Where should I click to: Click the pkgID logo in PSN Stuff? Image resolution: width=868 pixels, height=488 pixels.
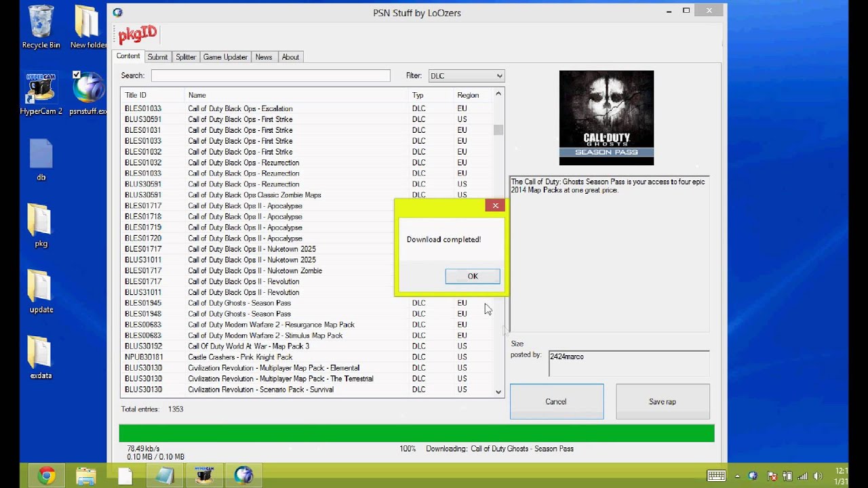coord(138,34)
